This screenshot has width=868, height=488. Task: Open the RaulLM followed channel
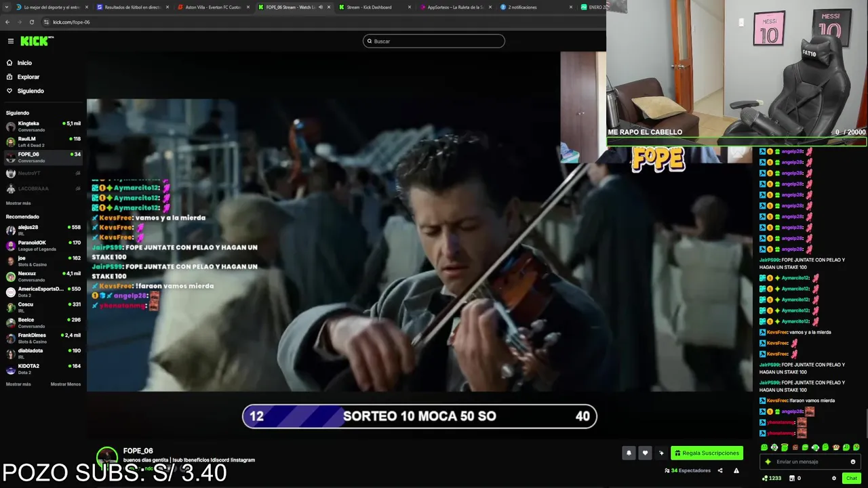click(43, 142)
